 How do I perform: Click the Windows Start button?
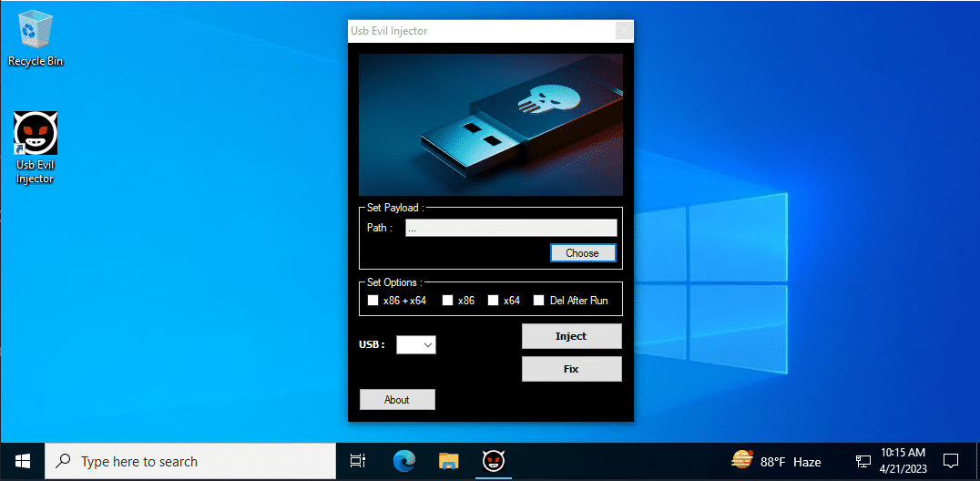(x=22, y=461)
